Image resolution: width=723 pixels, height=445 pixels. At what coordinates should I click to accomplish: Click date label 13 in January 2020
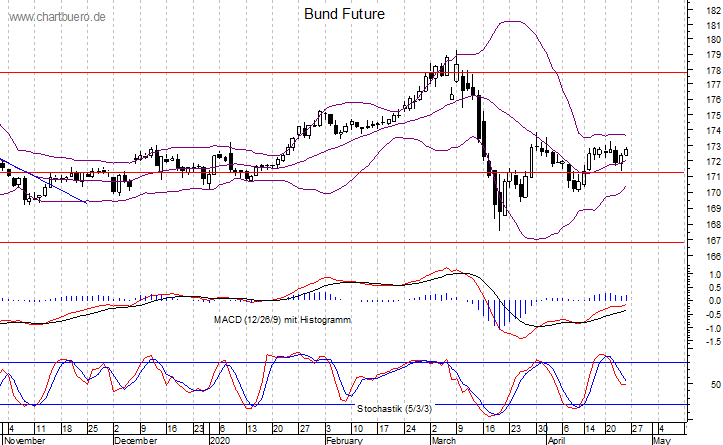click(251, 429)
